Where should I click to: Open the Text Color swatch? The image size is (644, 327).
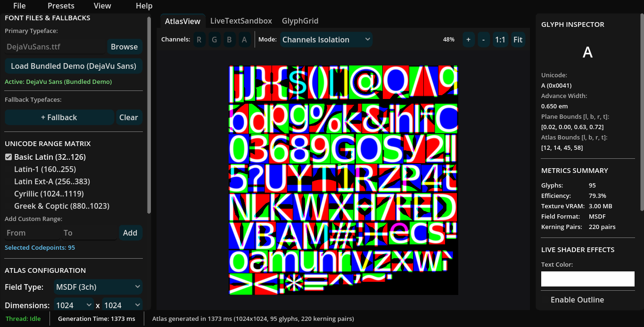(587, 279)
